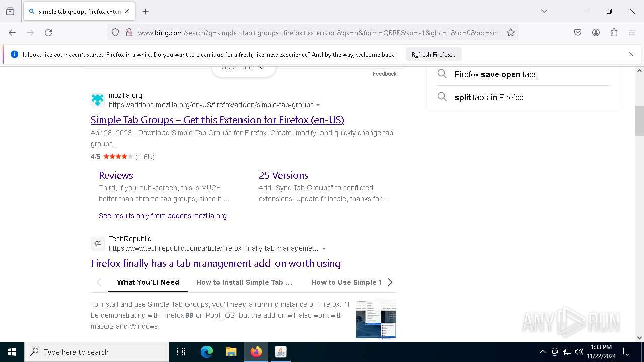644x362 pixels.
Task: Open the Reviews sublink
Action: pos(116,175)
